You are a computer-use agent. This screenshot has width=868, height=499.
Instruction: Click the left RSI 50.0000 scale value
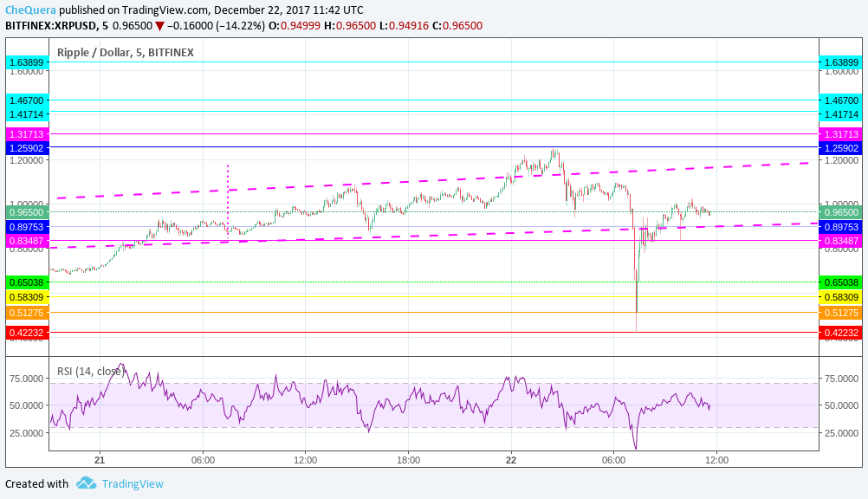(x=26, y=405)
